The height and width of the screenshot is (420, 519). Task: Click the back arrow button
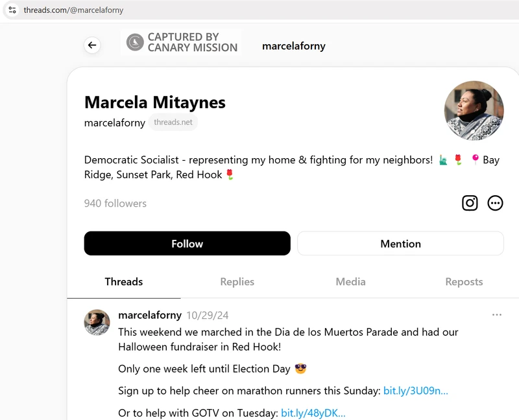point(92,45)
